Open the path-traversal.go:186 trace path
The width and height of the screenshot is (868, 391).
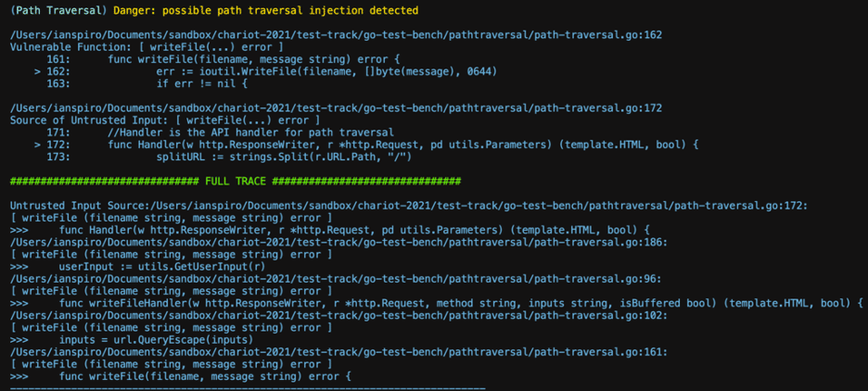tap(338, 242)
